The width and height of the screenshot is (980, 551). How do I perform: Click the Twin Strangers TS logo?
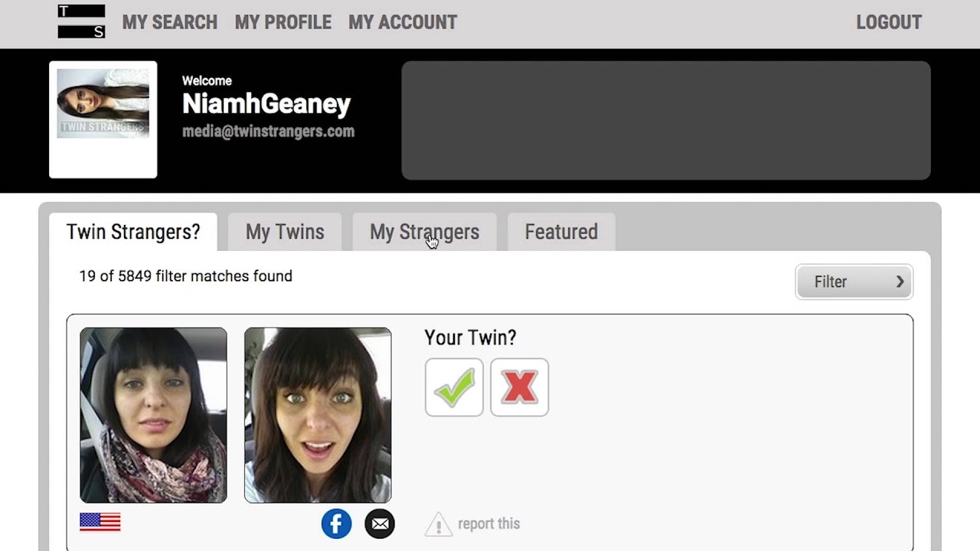coord(81,21)
